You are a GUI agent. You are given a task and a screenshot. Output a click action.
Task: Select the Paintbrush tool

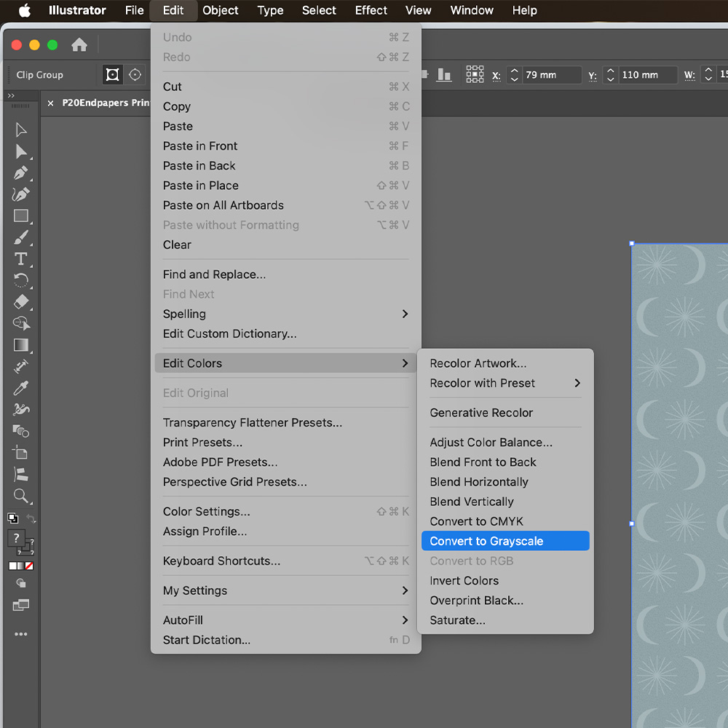[x=21, y=237]
